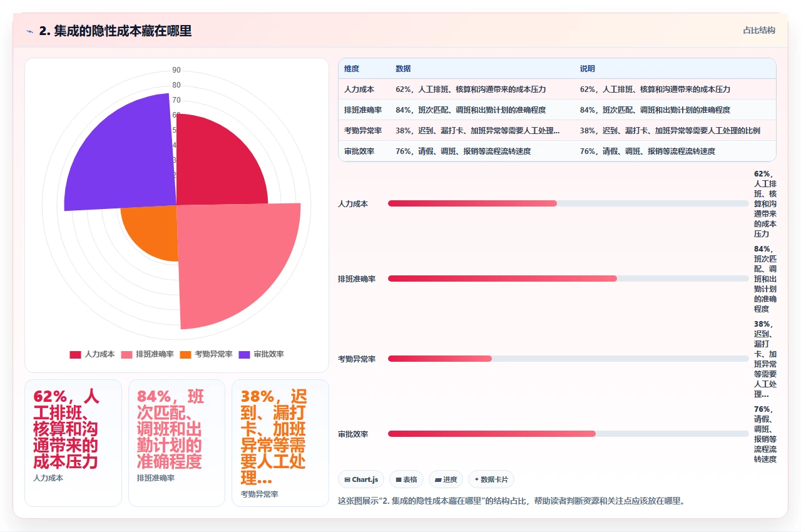Click the 审批效率 progress bar
801x532 pixels.
(x=568, y=434)
